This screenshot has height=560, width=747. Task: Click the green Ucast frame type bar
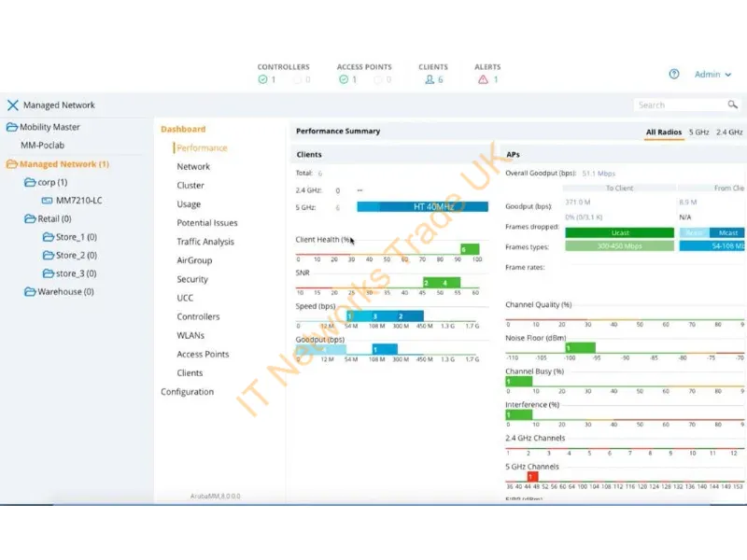pyautogui.click(x=620, y=232)
